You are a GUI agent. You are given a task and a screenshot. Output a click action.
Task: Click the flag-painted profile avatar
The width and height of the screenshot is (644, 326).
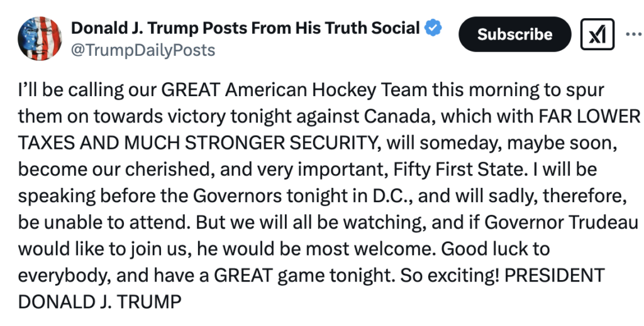[40, 38]
